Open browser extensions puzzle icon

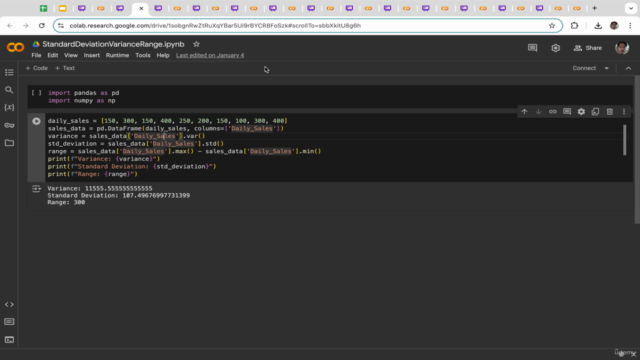click(x=574, y=25)
